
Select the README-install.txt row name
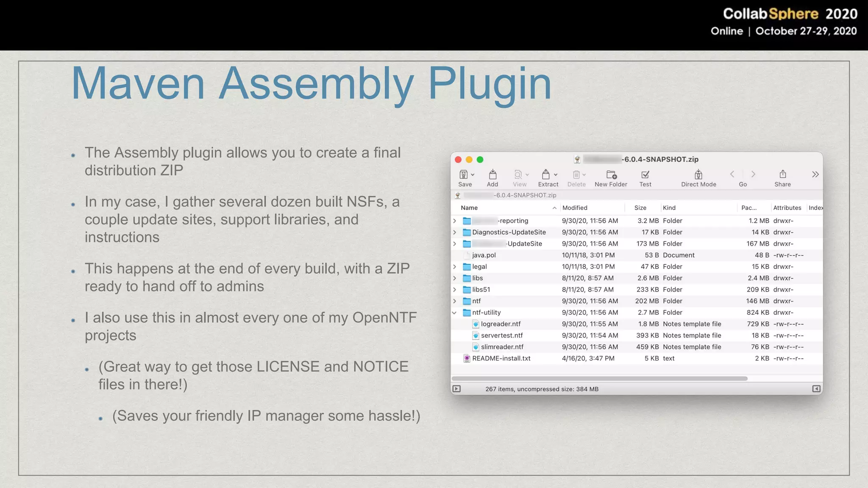coord(501,358)
